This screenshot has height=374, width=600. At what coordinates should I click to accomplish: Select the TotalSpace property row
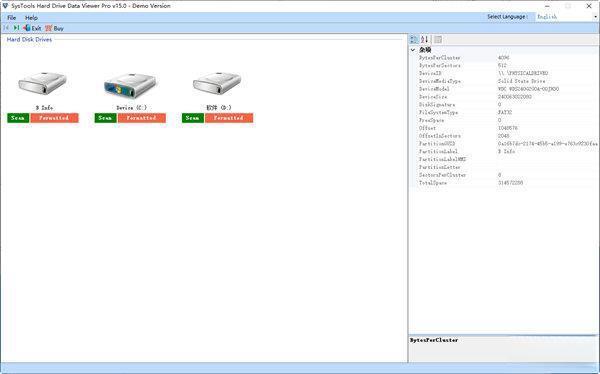(x=507, y=183)
